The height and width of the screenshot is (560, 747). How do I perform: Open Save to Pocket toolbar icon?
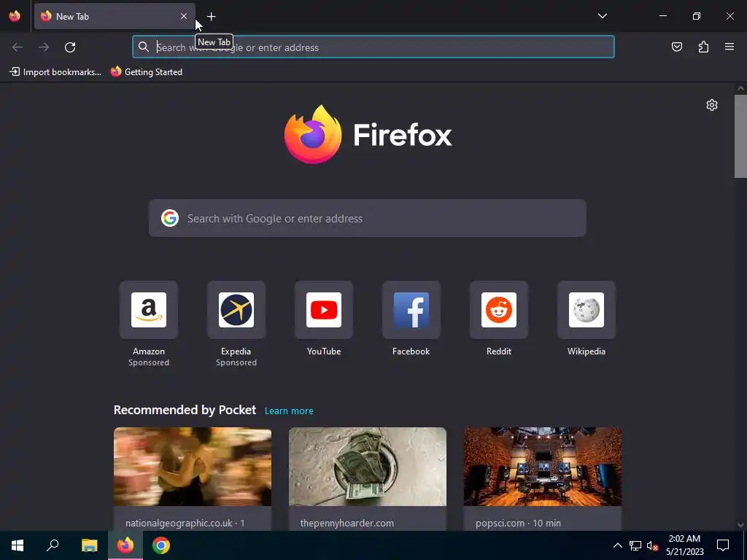[676, 47]
